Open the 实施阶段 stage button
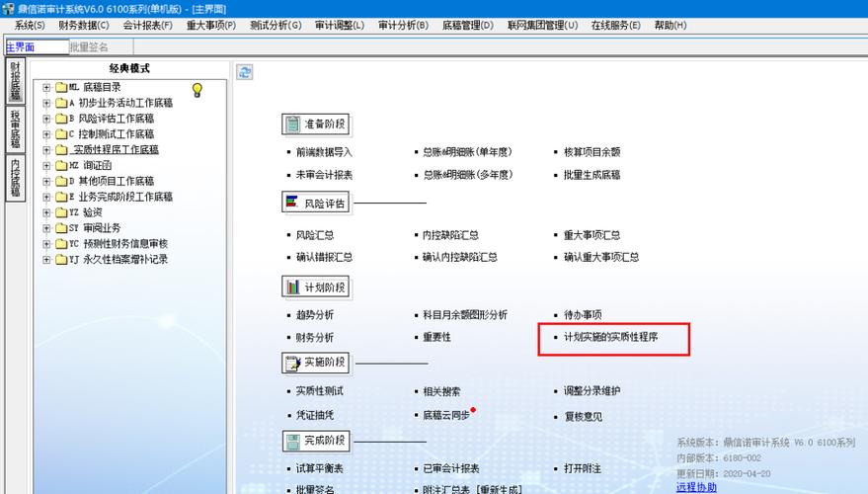868x494 pixels. pyautogui.click(x=316, y=363)
